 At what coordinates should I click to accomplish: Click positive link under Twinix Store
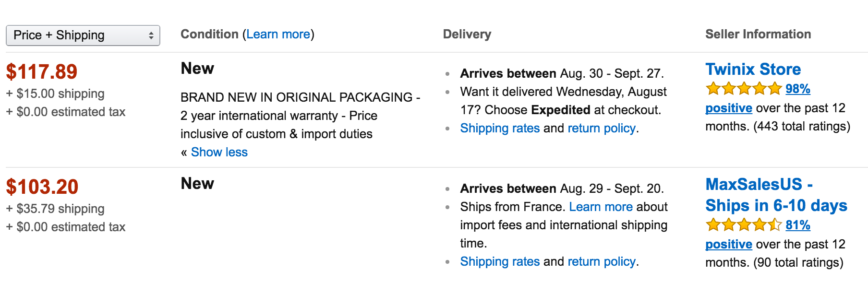coord(728,108)
